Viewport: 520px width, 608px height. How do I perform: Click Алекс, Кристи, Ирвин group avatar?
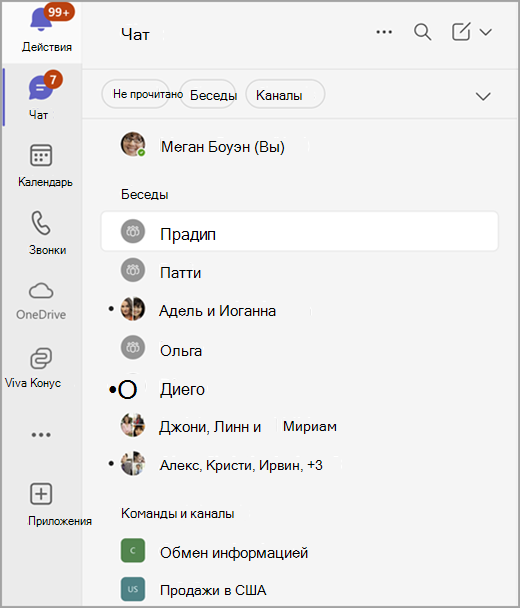point(133,463)
